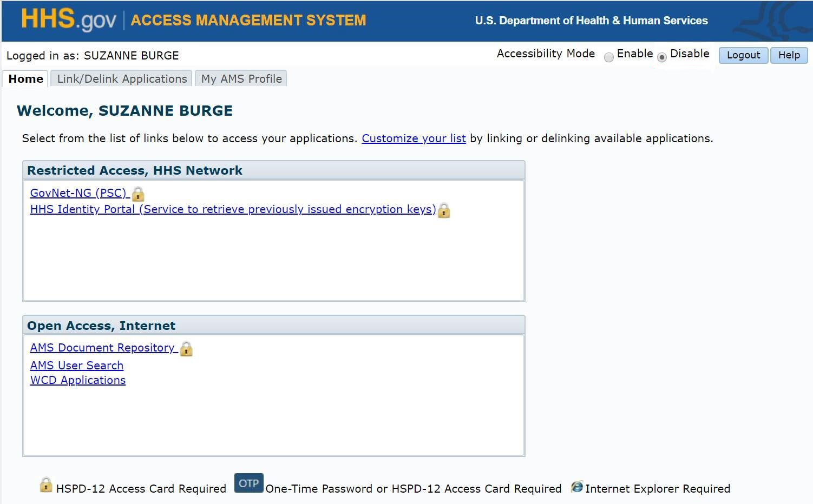Select the Home tab

(x=25, y=79)
